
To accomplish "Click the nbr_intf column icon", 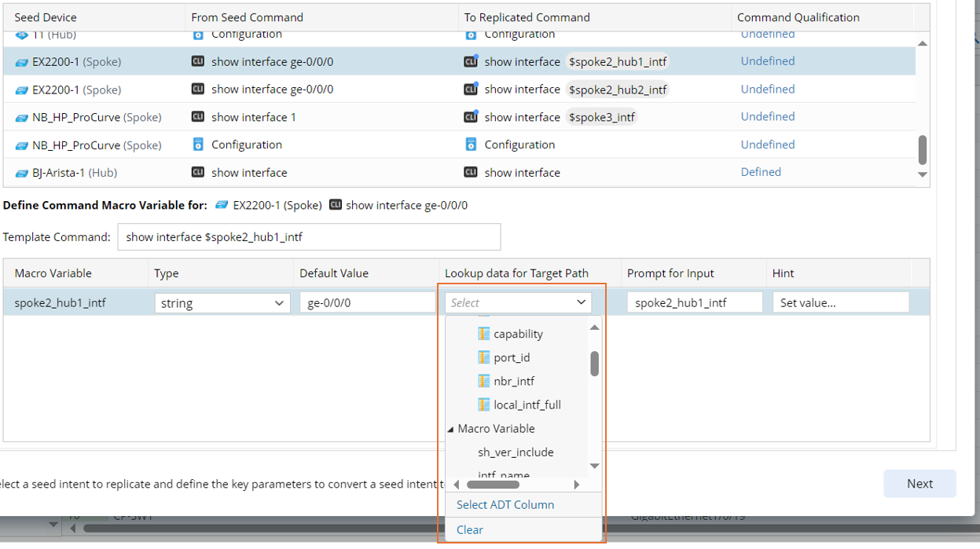I will click(484, 381).
